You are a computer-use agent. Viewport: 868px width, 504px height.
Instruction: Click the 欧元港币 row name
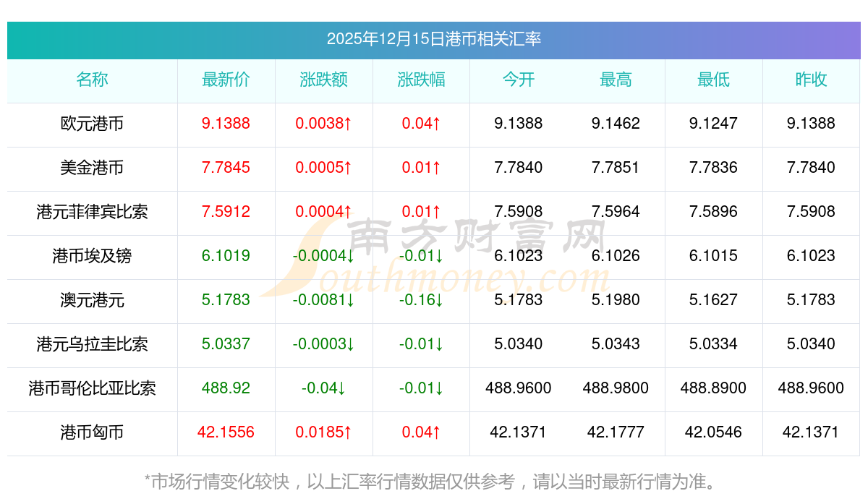(92, 124)
